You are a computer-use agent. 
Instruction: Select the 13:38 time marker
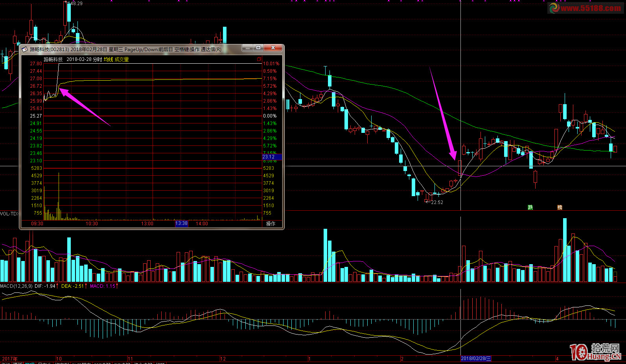pos(181,224)
